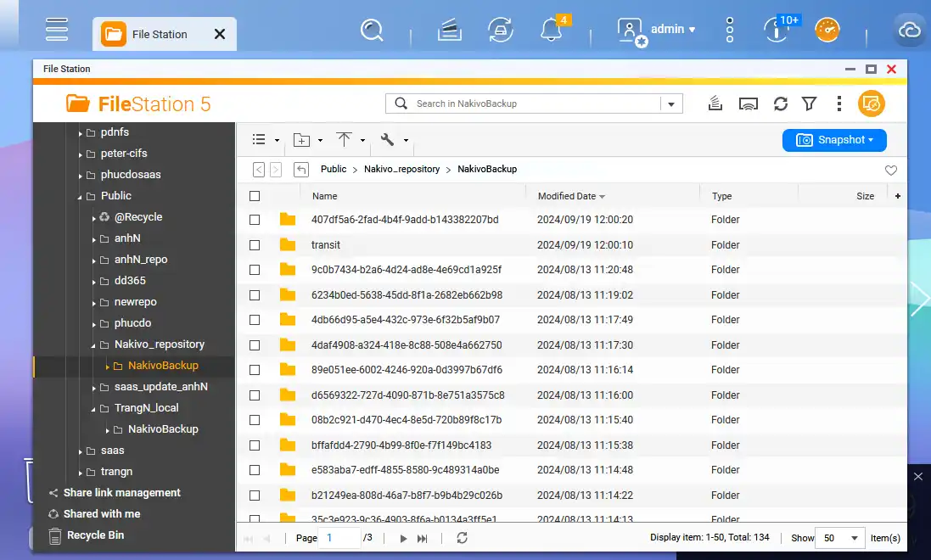
Task: Select checkbox for 9c0b7434-b2a6-4d24-ad8e-4e69cd1a925f
Action: click(255, 270)
